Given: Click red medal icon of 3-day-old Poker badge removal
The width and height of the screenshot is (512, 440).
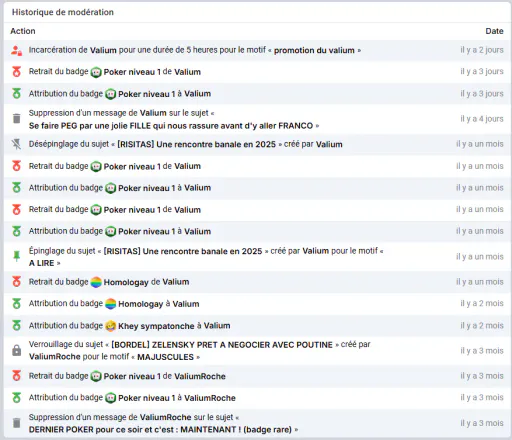Looking at the screenshot, I should pyautogui.click(x=16, y=72).
